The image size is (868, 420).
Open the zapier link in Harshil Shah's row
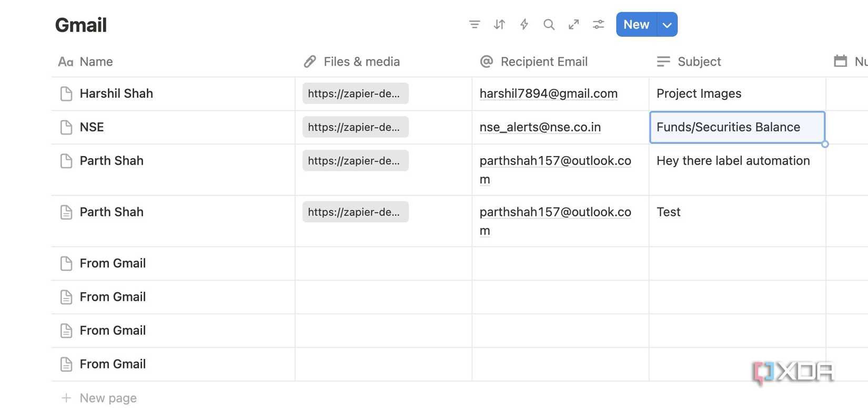pyautogui.click(x=355, y=93)
